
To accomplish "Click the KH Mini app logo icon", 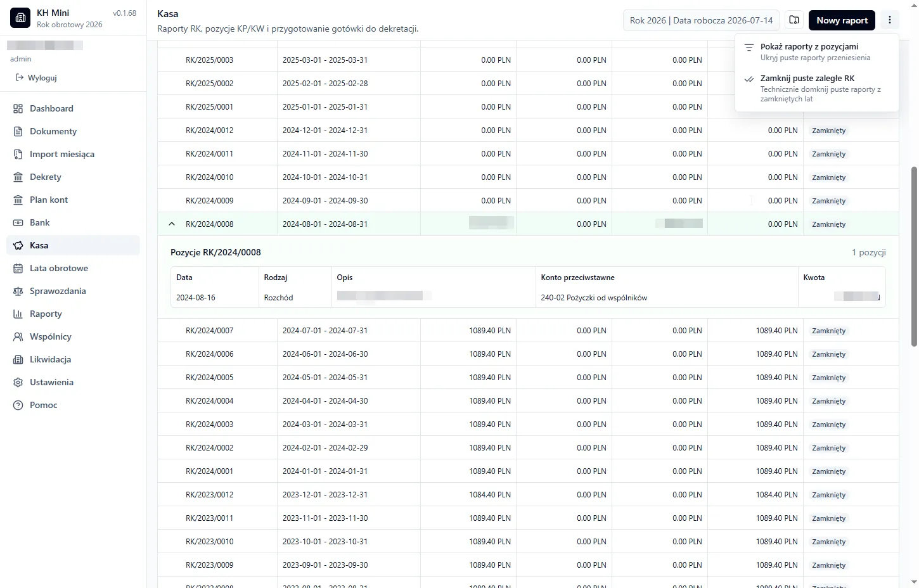I will coord(20,18).
